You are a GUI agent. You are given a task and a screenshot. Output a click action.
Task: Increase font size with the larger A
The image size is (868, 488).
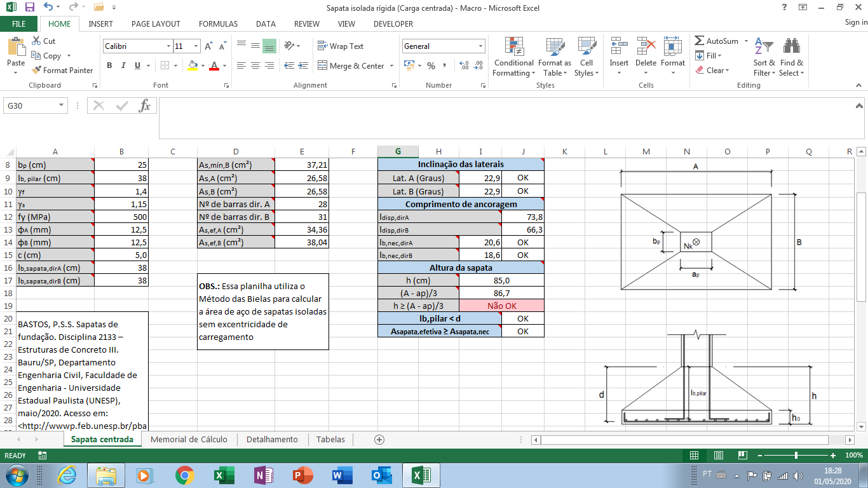[x=209, y=46]
